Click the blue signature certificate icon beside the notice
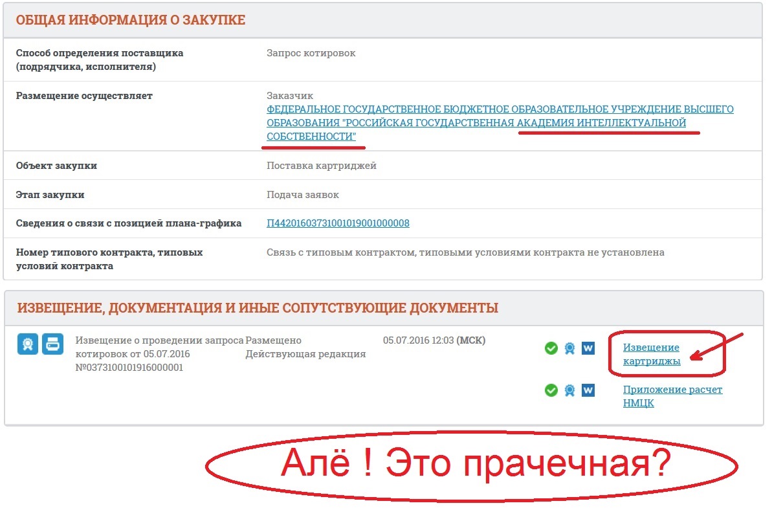772x532 pixels. (x=28, y=344)
